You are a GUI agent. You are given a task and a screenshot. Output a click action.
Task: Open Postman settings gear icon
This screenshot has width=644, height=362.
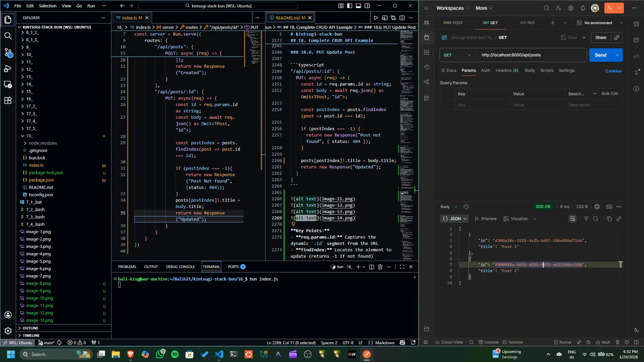571,8
